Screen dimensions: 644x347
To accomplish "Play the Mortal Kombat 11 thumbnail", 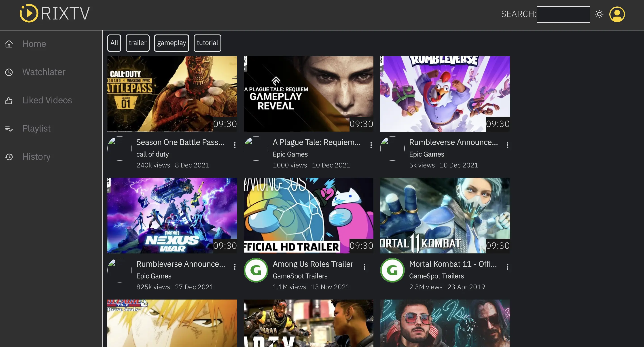I will pyautogui.click(x=445, y=216).
